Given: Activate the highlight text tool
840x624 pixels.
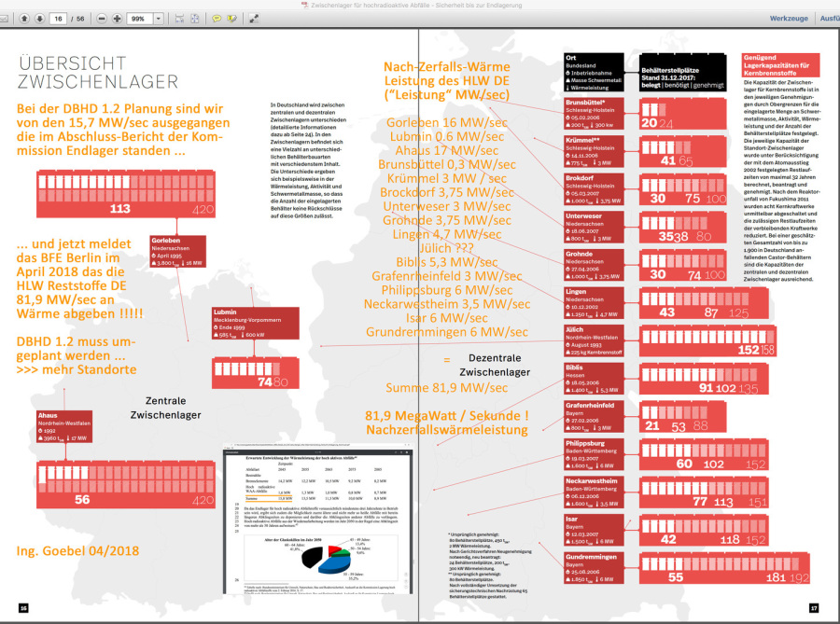Looking at the screenshot, I should 231,19.
